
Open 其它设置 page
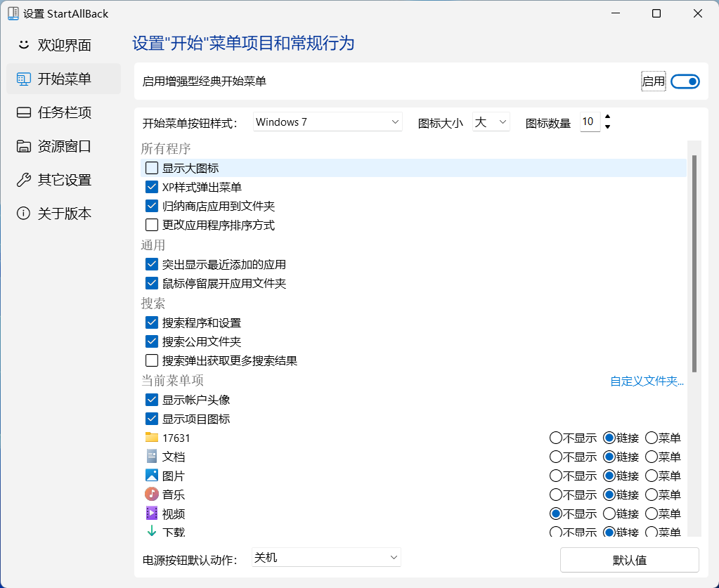pyautogui.click(x=64, y=180)
